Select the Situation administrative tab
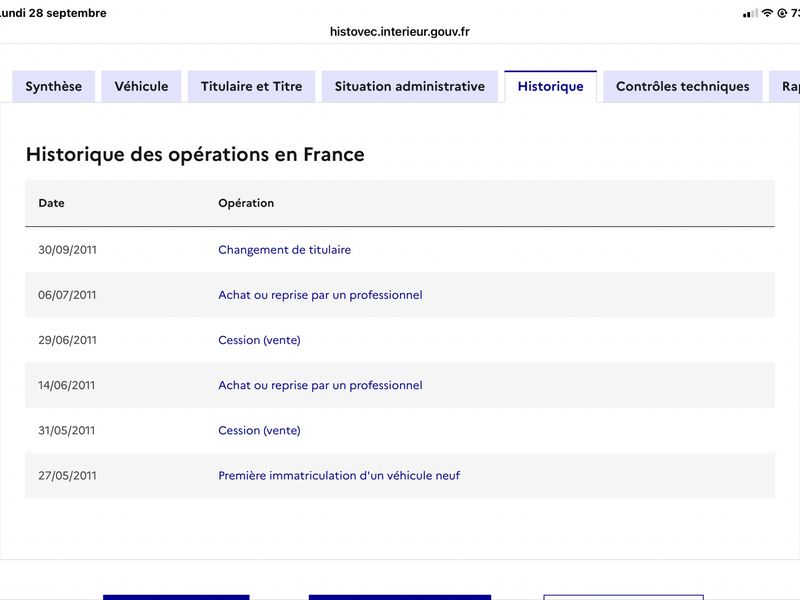The width and height of the screenshot is (800, 600). point(410,86)
